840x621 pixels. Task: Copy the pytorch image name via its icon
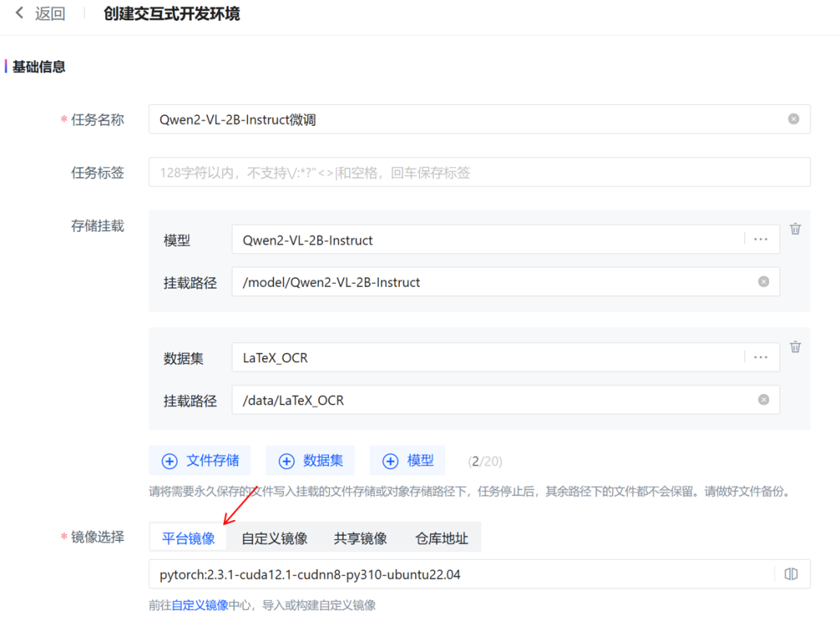click(x=791, y=574)
